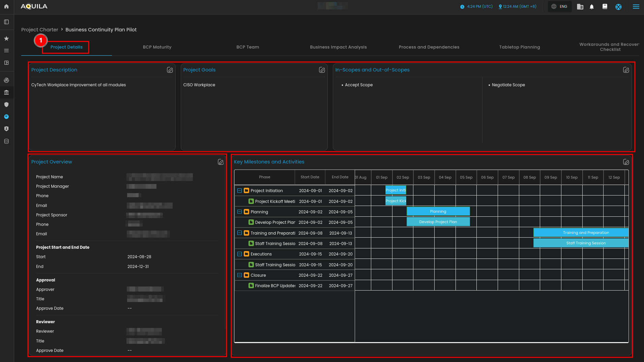Click the favorites star icon in sidebar

pyautogui.click(x=6, y=38)
